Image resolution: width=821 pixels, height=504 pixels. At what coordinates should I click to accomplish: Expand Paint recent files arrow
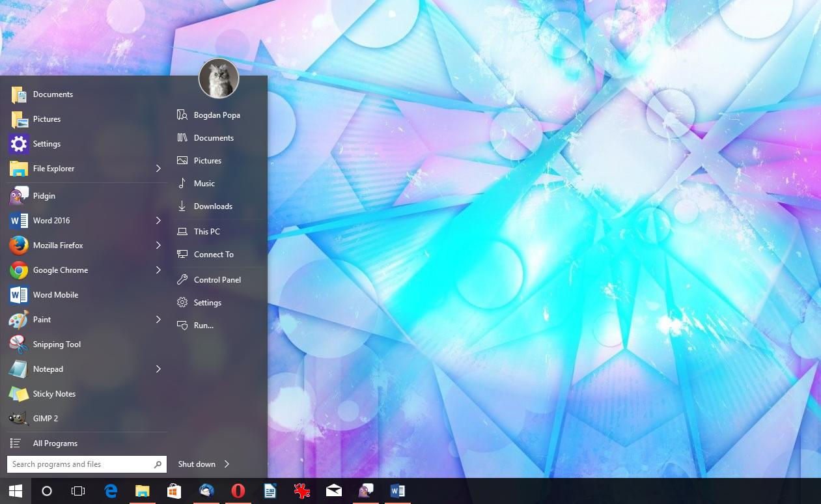[x=158, y=320]
